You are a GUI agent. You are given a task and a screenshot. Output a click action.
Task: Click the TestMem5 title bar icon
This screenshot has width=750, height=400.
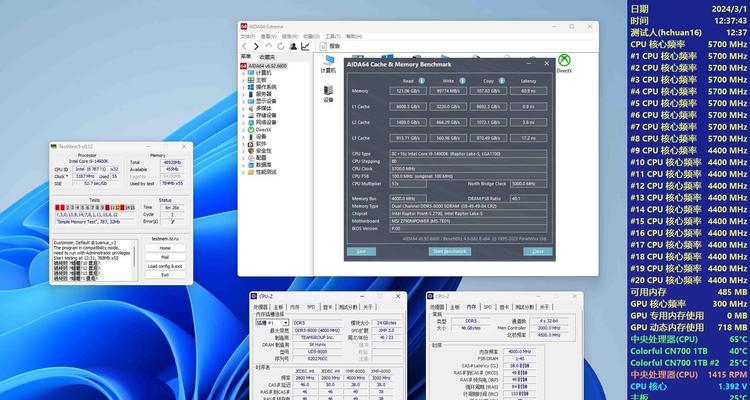[54, 146]
